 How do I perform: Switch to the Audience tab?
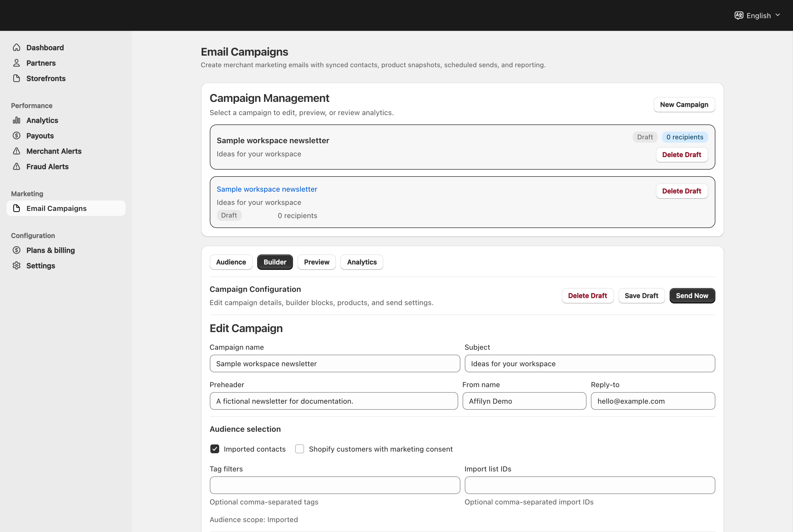(x=231, y=262)
